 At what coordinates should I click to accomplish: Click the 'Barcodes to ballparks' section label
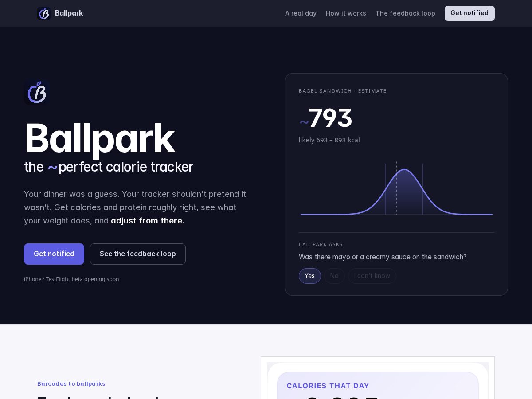tap(71, 384)
